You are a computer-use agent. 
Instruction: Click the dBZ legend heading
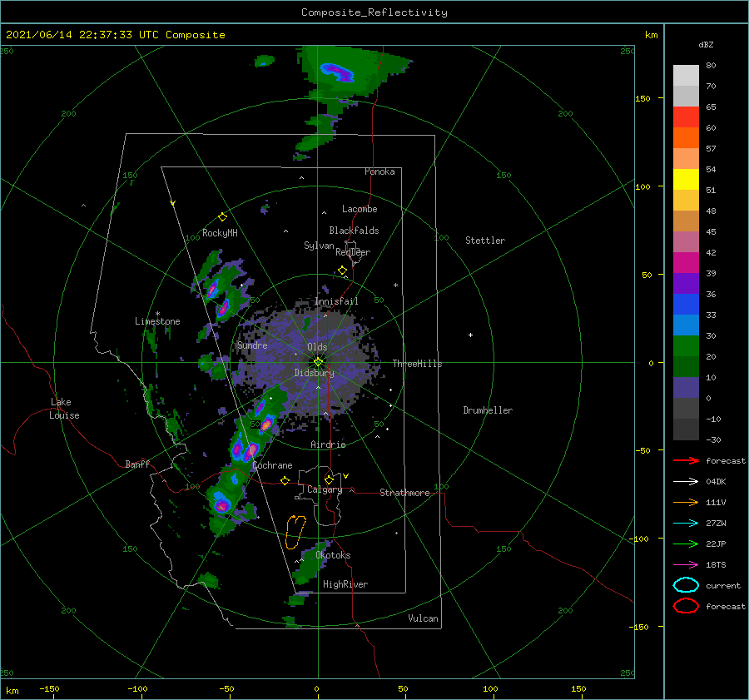point(706,45)
